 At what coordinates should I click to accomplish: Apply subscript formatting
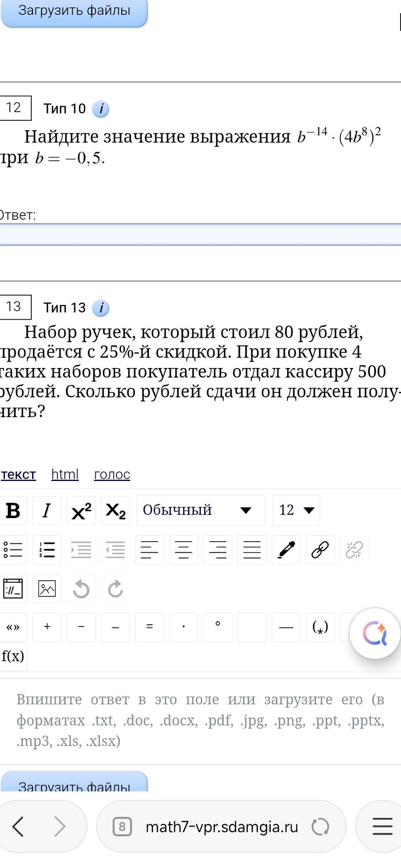tap(115, 510)
